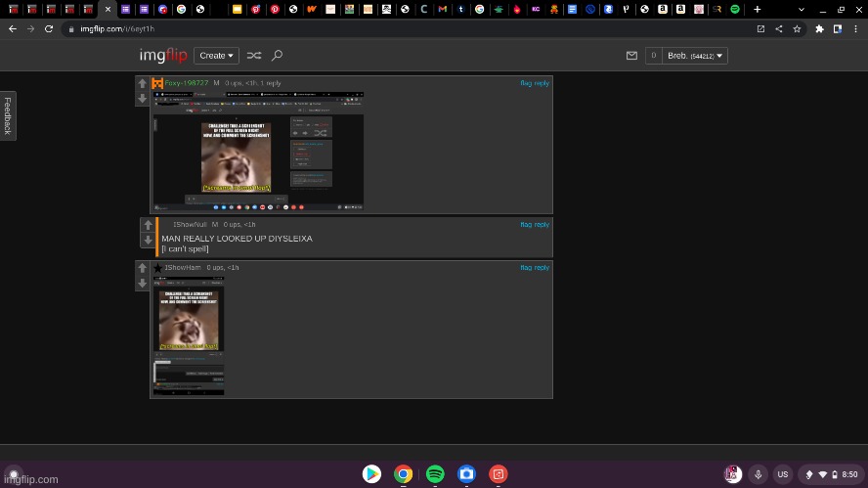This screenshot has width=868, height=488.
Task: Upvote Foxy-198727's comment
Action: tap(143, 84)
